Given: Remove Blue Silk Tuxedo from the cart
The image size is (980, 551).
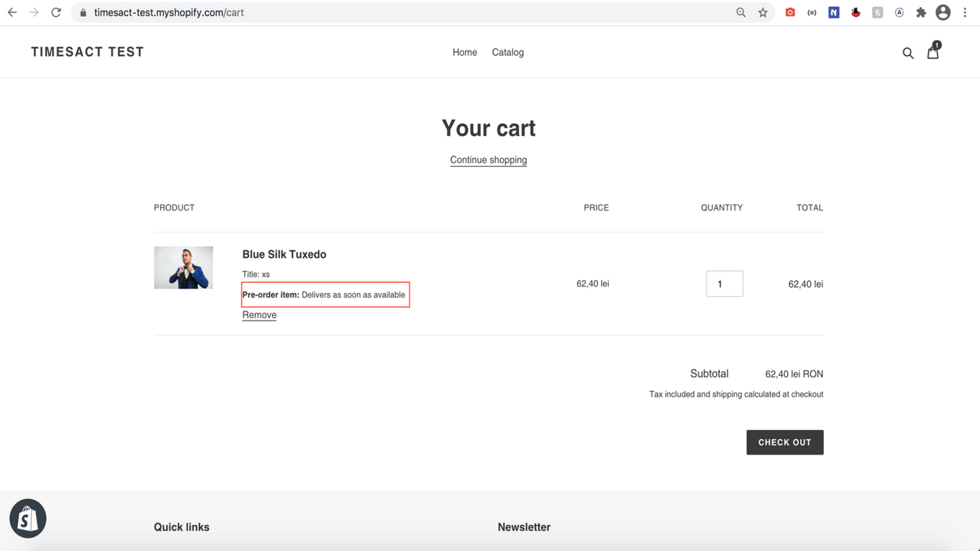Looking at the screenshot, I should tap(260, 315).
